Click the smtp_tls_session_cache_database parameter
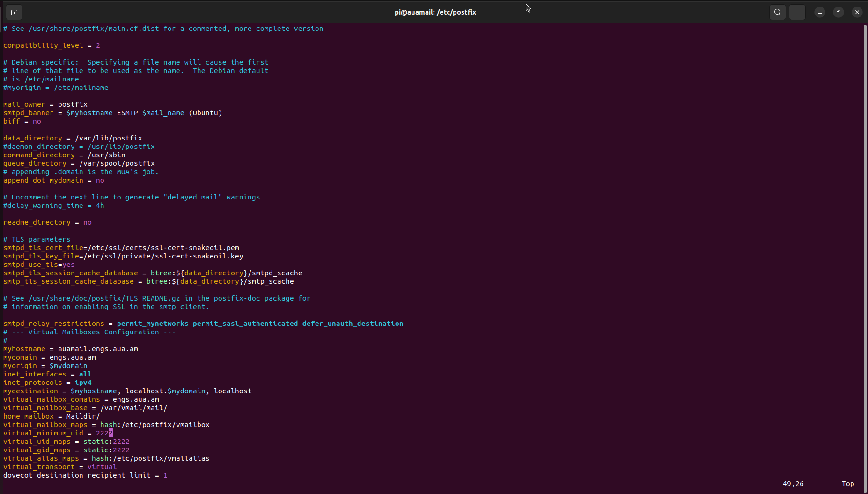Screen dimensions: 868x494 point(68,281)
